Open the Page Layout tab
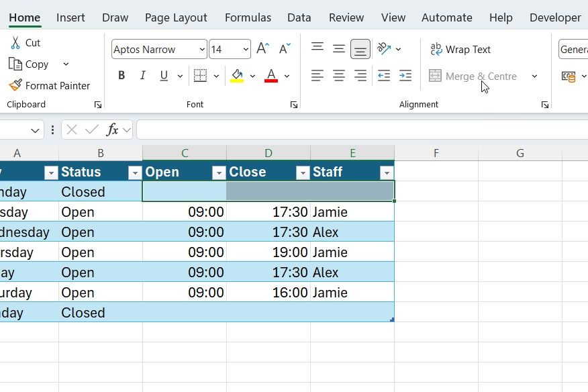Screen dimensions: 588x392 click(x=176, y=17)
